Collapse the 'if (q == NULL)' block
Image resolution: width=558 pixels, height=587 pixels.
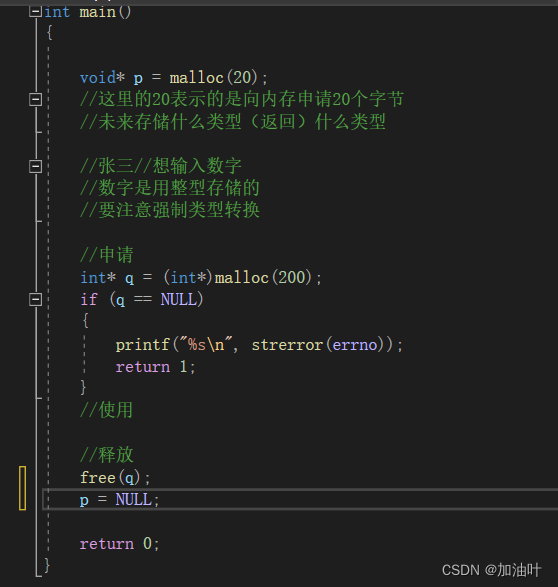click(35, 299)
